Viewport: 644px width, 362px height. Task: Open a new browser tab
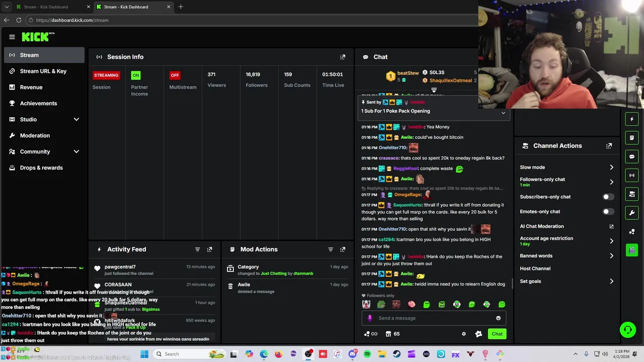[x=181, y=7]
